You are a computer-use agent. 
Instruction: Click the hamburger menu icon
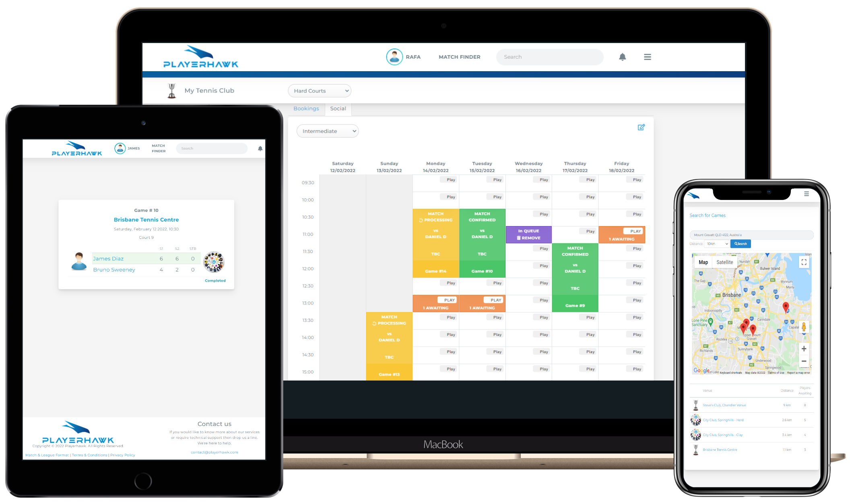coord(648,56)
